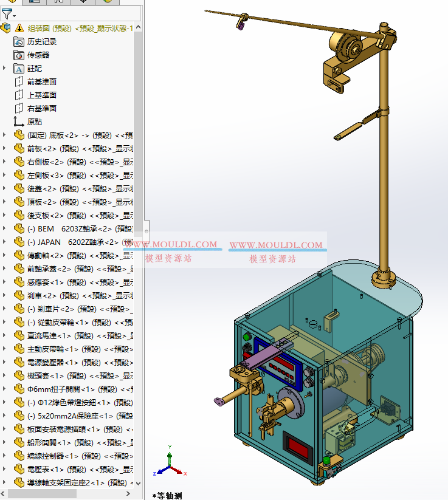Click the 註記 annotations folder icon

point(19,69)
